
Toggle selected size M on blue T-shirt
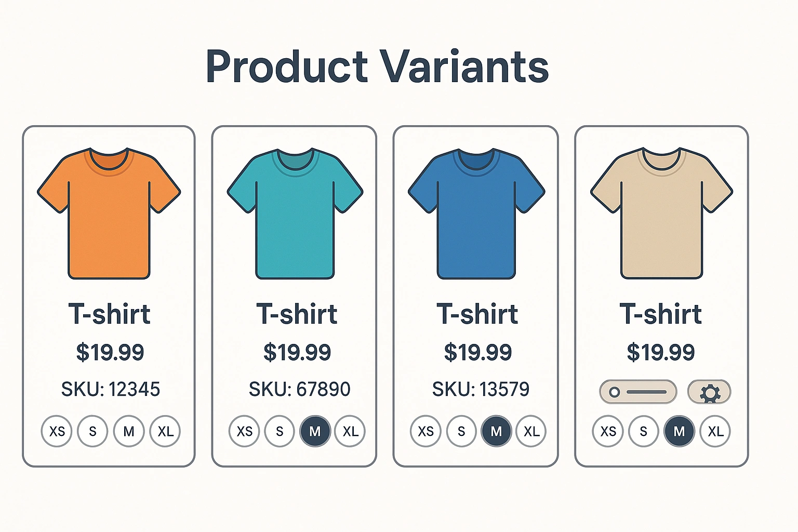[496, 431]
